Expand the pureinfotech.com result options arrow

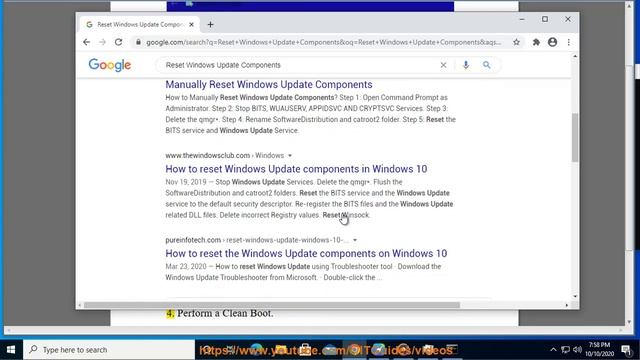[x=355, y=240]
